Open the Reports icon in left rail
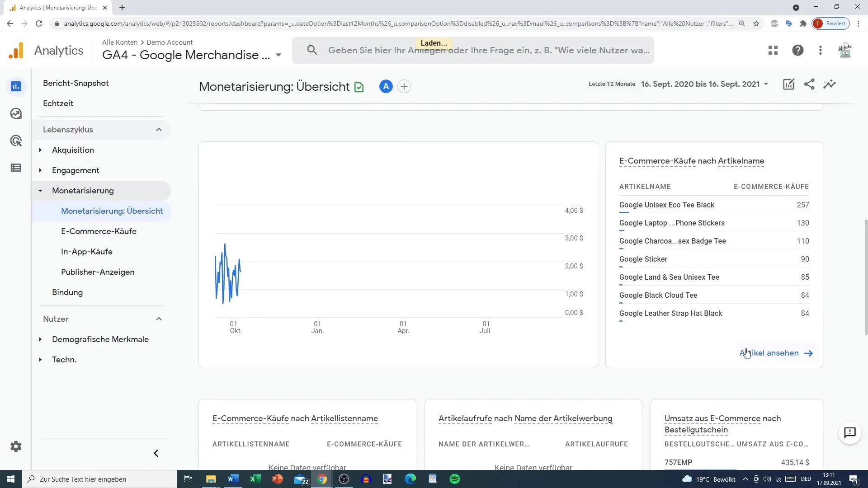The width and height of the screenshot is (868, 488). pyautogui.click(x=16, y=86)
